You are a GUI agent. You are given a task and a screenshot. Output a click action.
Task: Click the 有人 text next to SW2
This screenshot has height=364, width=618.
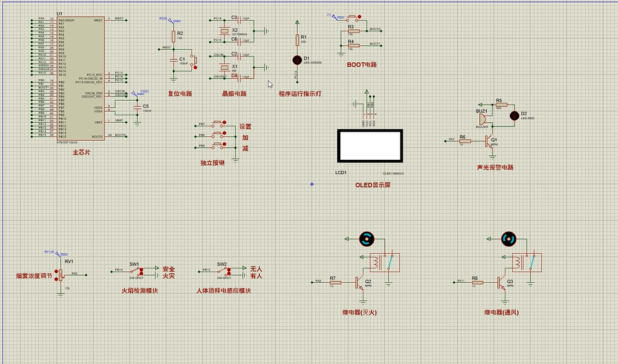[256, 276]
